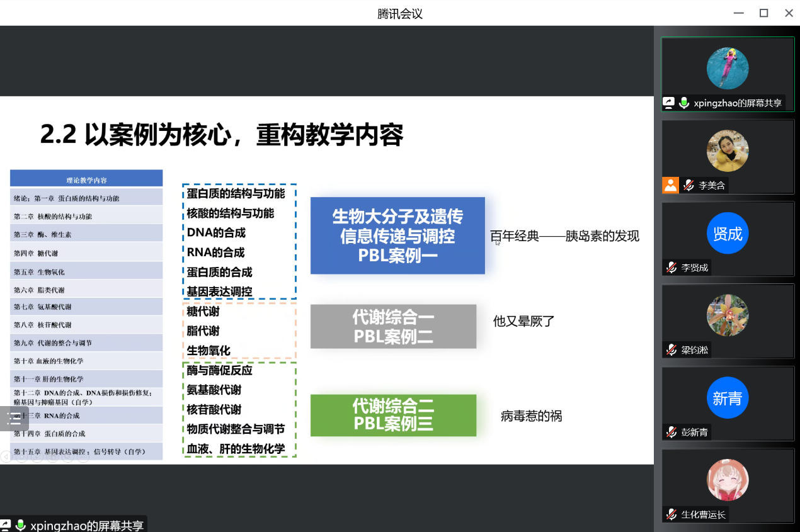
Task: Click the muted microphone icon beside 彭新青
Action: [x=671, y=433]
